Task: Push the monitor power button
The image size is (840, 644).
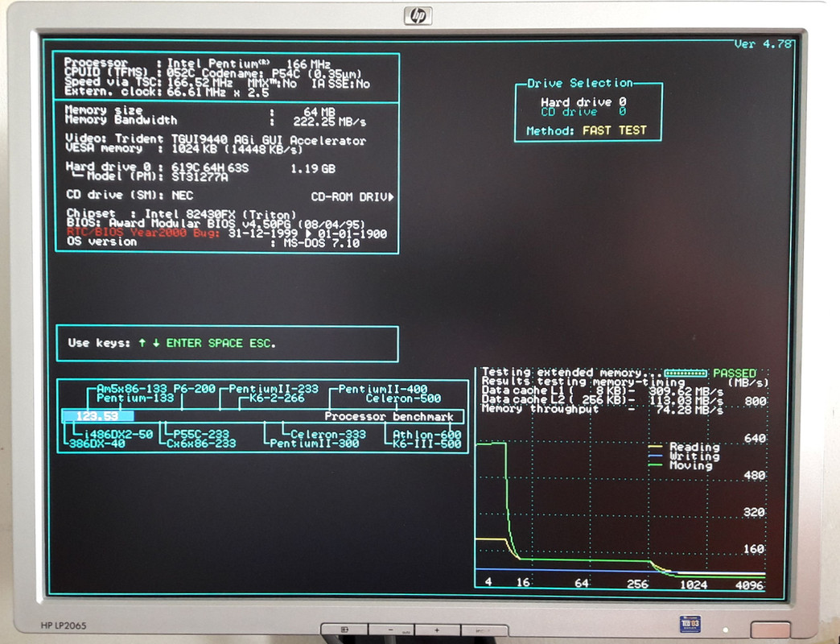Action: coord(770,630)
